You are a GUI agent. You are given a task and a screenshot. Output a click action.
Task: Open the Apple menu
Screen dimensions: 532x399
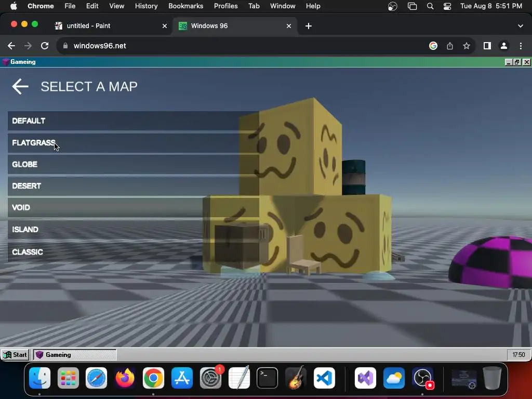(x=14, y=6)
